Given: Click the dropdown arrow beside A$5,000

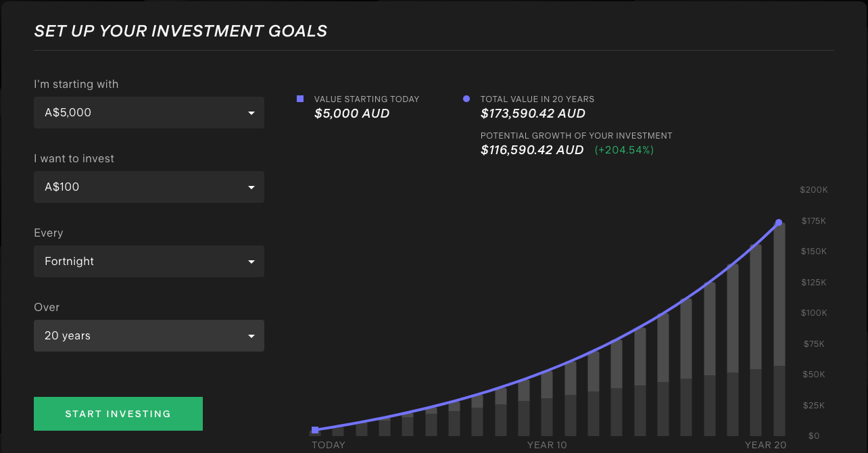Looking at the screenshot, I should pyautogui.click(x=251, y=112).
